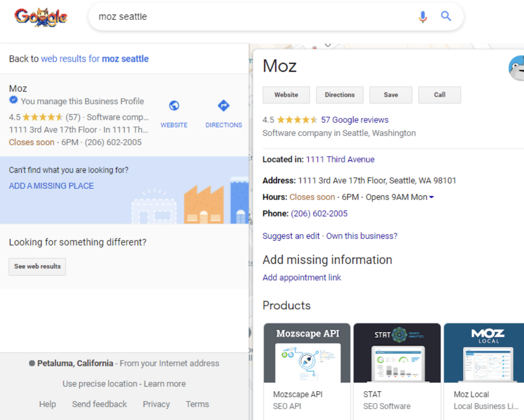Open web results for moz seattle link

click(95, 59)
